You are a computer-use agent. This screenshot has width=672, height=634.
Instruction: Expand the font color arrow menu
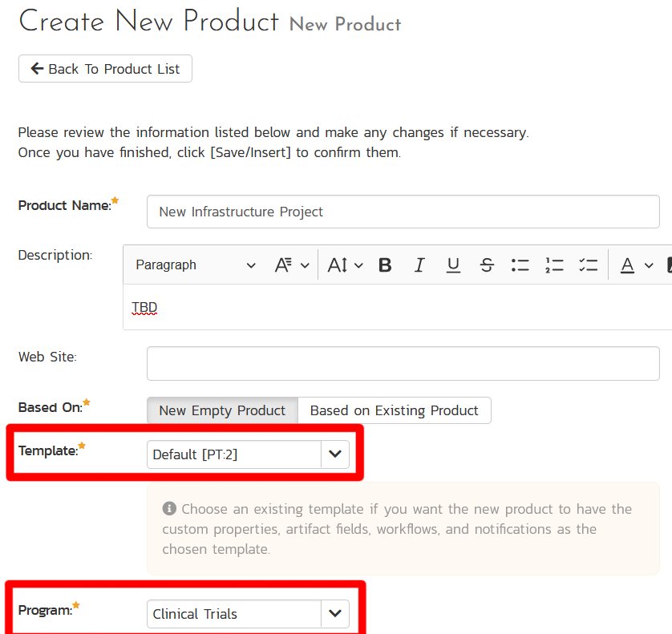[649, 265]
